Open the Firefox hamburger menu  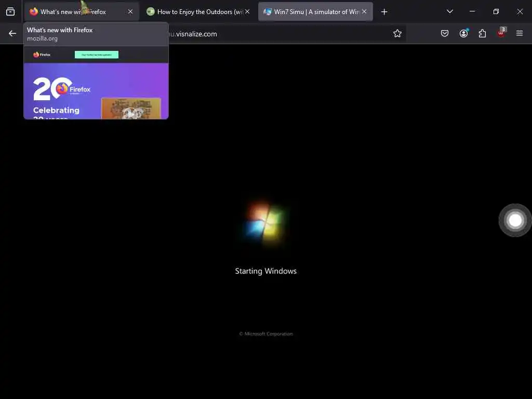pyautogui.click(x=520, y=33)
